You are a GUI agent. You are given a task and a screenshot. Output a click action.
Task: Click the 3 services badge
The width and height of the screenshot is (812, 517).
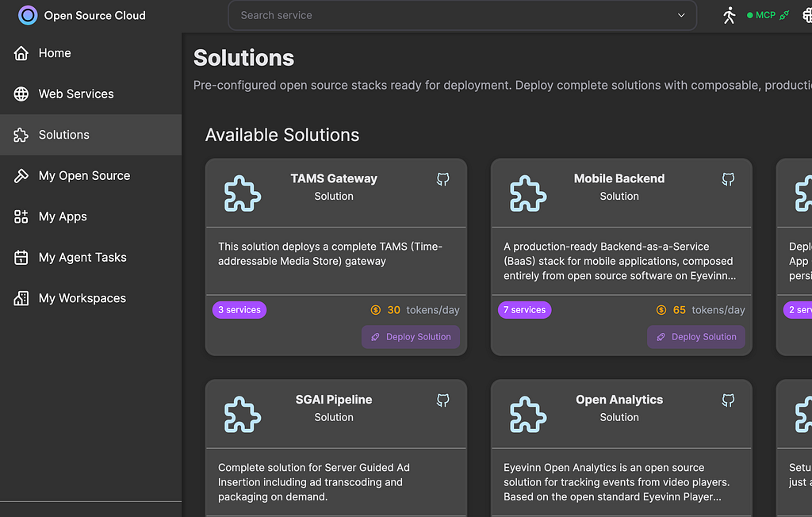coord(239,310)
